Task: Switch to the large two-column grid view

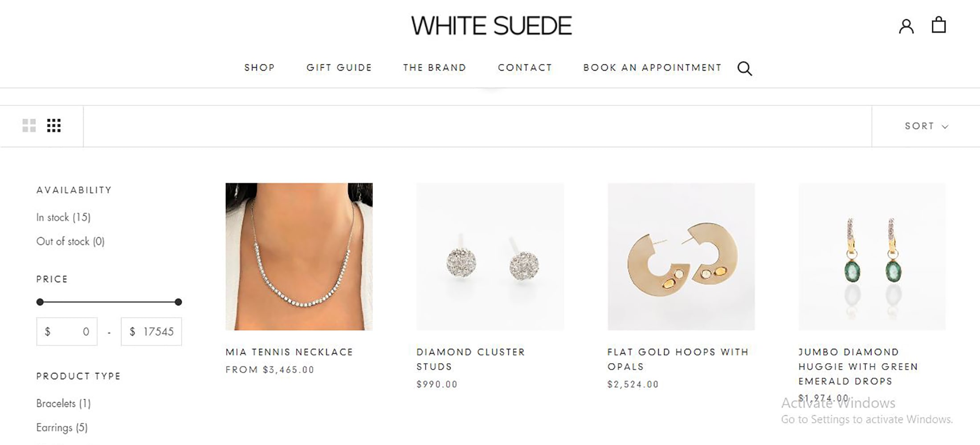Action: click(x=29, y=125)
